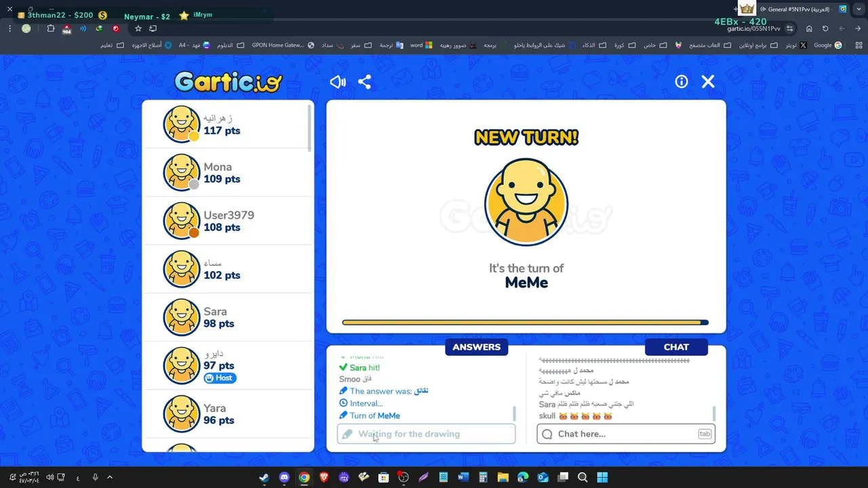Open the word bookmark
Viewport: 868px width, 488px height.
420,45
